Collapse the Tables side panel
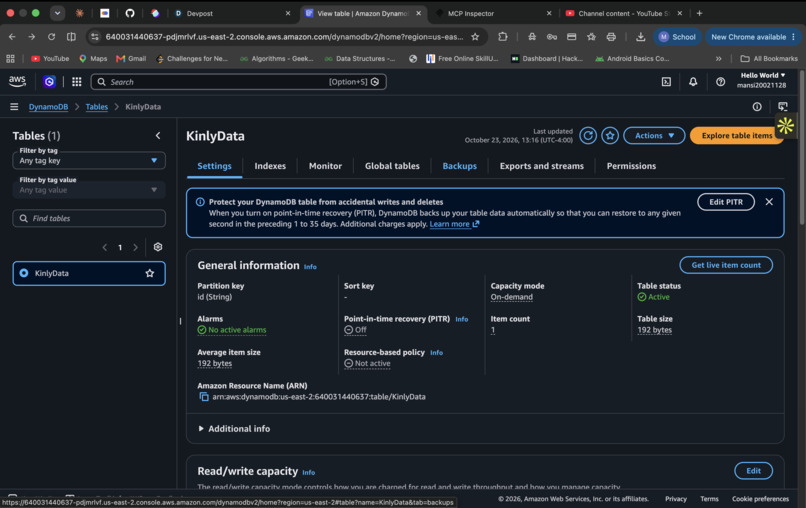The height and width of the screenshot is (508, 806). tap(158, 136)
